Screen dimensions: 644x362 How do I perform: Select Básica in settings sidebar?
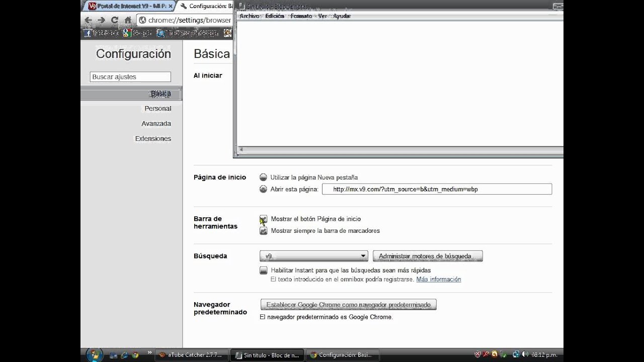[x=131, y=94]
